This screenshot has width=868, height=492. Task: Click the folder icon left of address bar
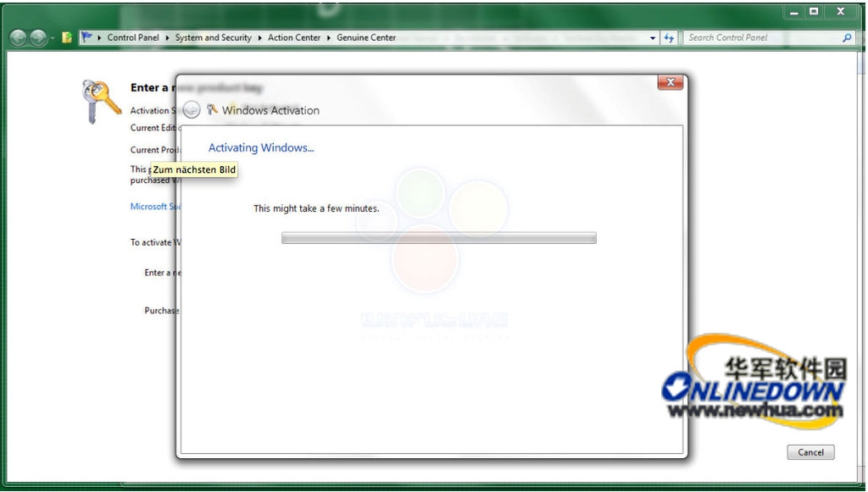[x=67, y=37]
